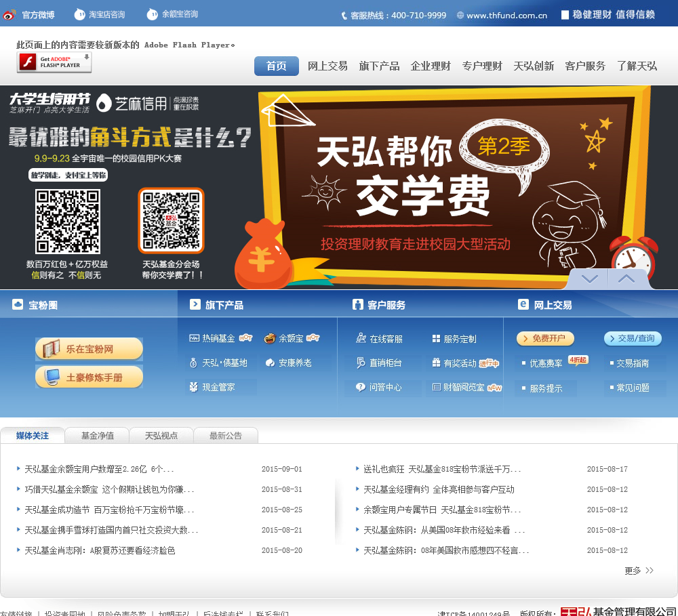Click the 余额宝 product icon
The width and height of the screenshot is (678, 616).
(270, 338)
